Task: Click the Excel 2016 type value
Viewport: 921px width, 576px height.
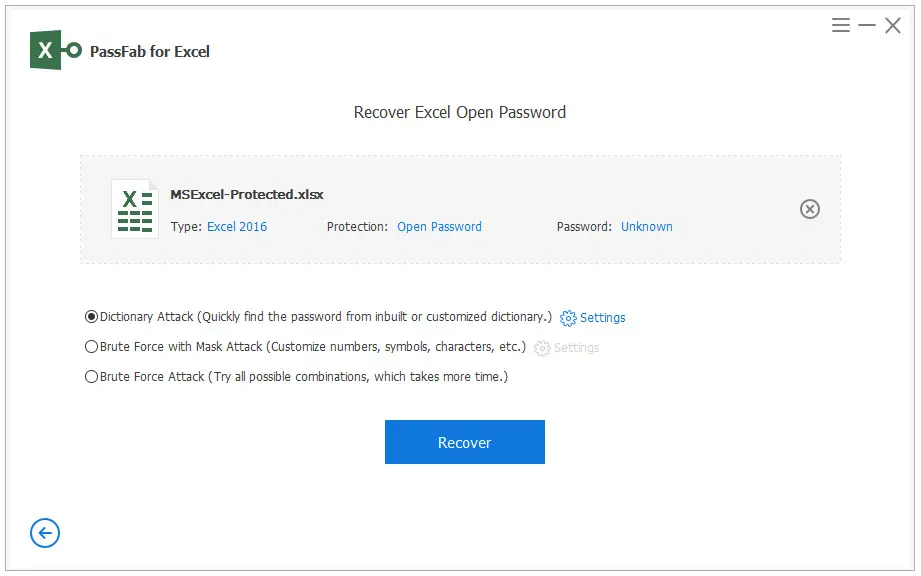Action: pos(237,227)
